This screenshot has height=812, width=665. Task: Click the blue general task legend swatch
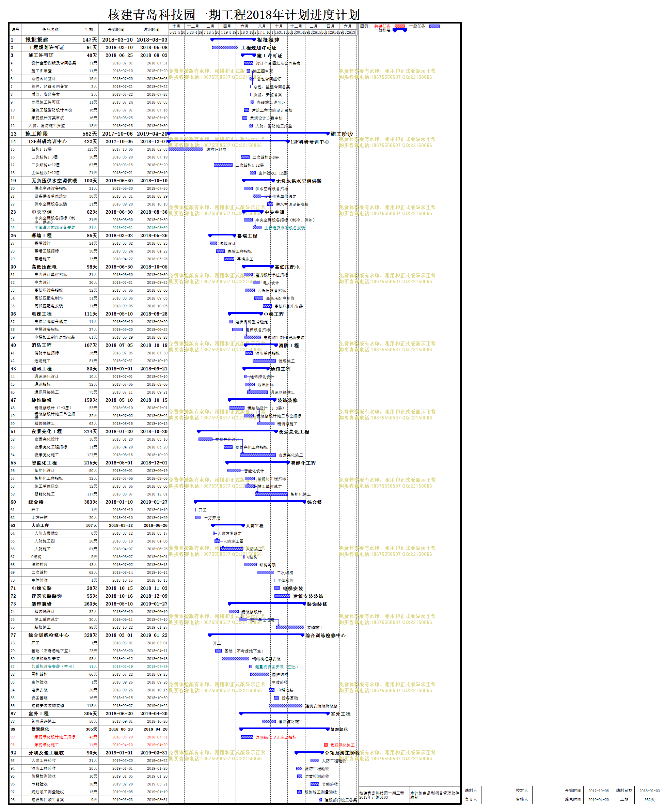pyautogui.click(x=434, y=26)
